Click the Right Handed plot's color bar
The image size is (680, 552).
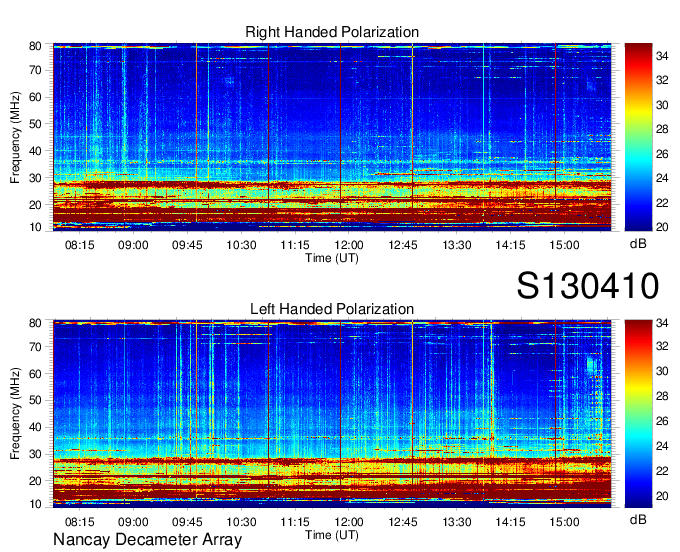pos(638,137)
